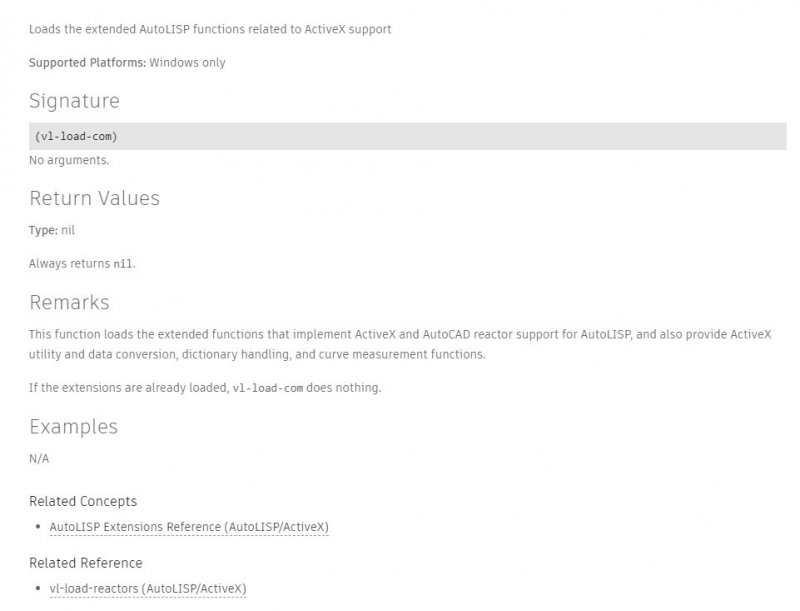Screen dimensions: 800x611
Task: Open the AutoLISP Extensions Reference link
Action: tap(188, 526)
